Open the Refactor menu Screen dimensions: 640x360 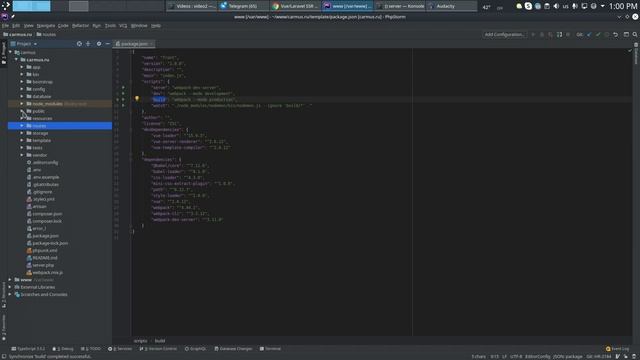[80, 26]
